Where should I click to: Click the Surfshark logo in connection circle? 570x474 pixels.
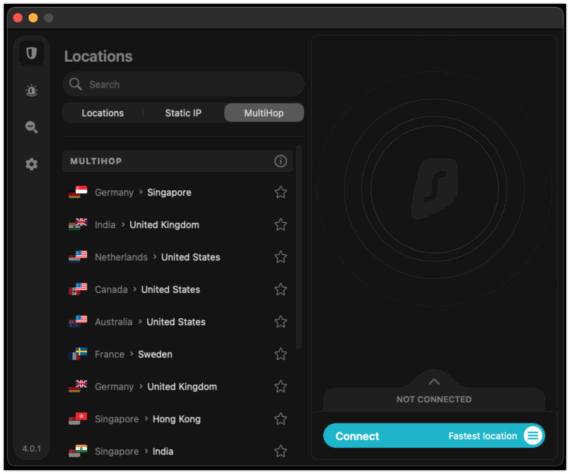click(434, 189)
